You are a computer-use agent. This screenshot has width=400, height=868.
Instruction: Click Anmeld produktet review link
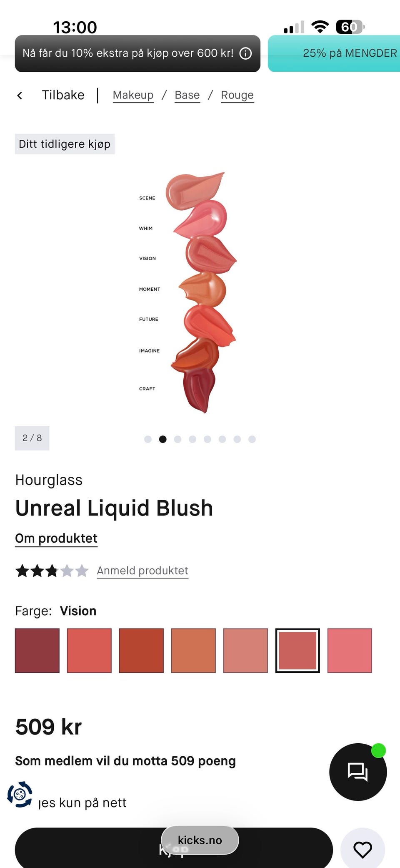point(142,570)
